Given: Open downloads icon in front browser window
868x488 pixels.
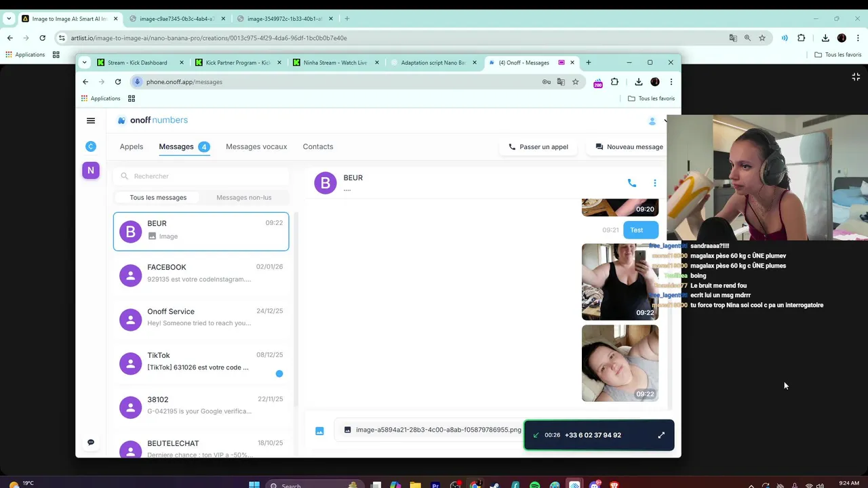Looking at the screenshot, I should tap(639, 81).
